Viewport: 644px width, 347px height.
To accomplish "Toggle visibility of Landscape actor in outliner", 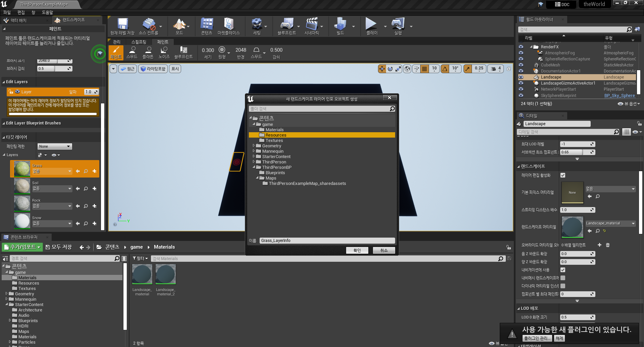I will 521,77.
